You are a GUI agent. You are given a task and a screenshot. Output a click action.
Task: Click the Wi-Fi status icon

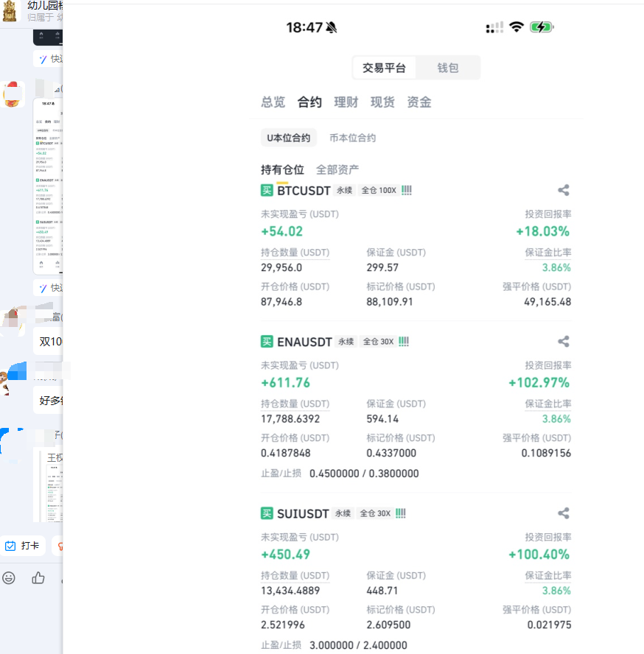pyautogui.click(x=517, y=27)
